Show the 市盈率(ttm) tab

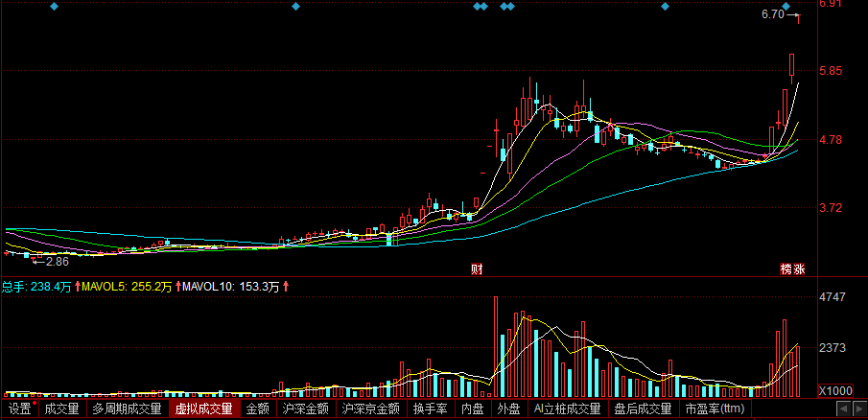pos(715,409)
